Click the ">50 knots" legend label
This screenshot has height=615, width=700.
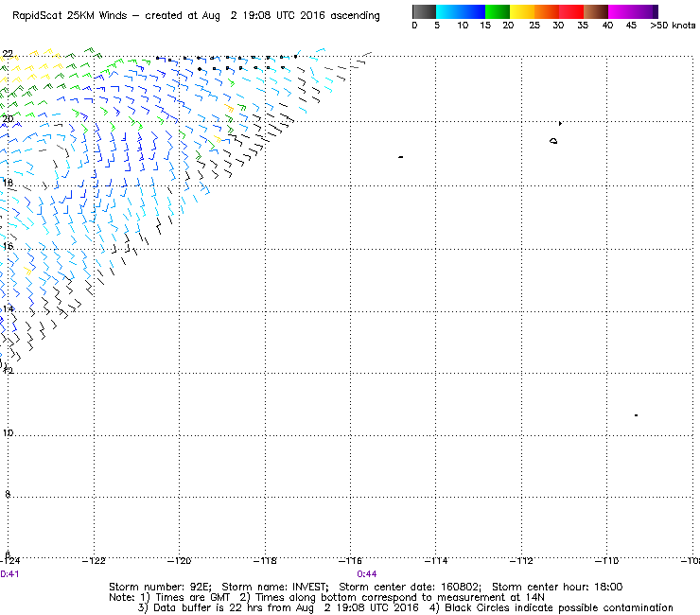tap(673, 26)
